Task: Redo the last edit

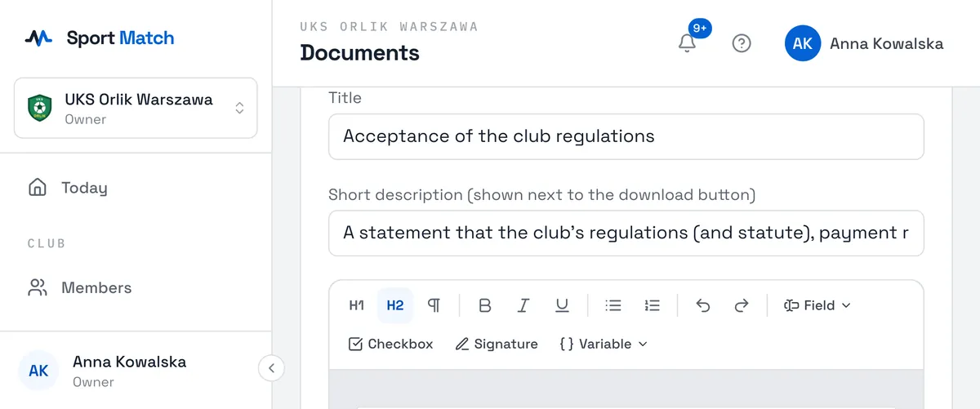Action: 742,305
